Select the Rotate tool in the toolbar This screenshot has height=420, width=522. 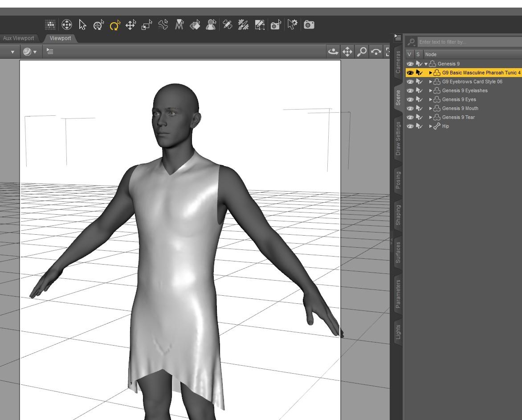tap(114, 25)
